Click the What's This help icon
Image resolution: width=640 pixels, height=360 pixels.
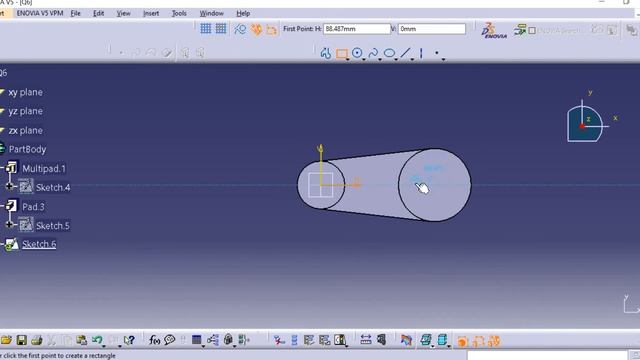[129, 340]
